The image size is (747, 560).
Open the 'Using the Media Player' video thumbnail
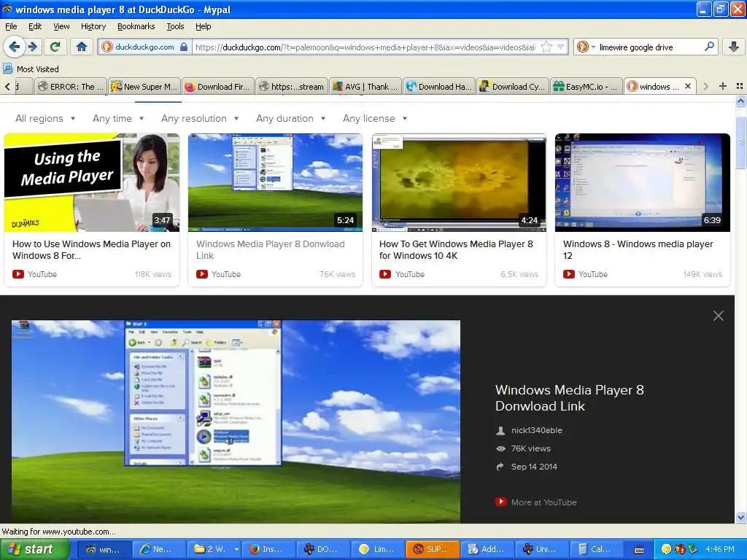pos(92,182)
